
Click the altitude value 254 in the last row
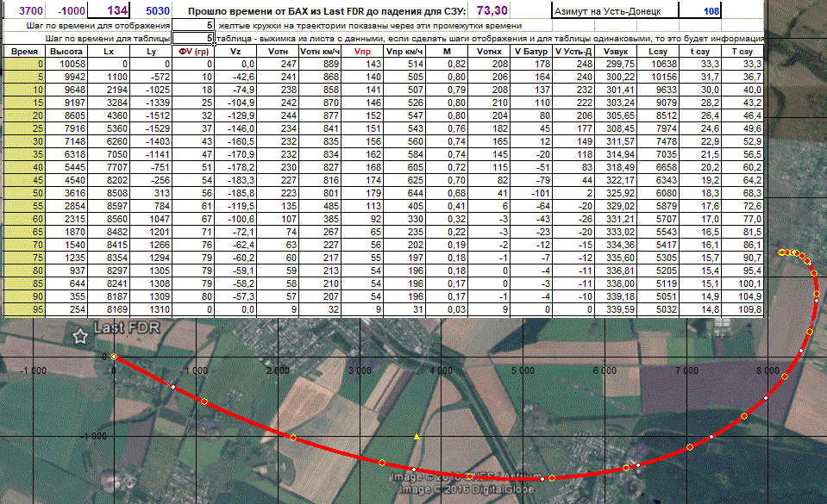66,309
